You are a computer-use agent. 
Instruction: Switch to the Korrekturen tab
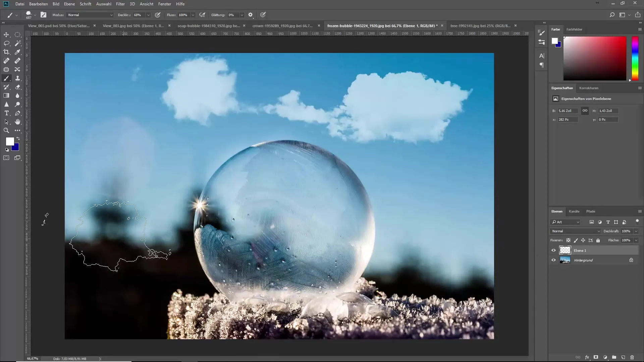point(589,88)
